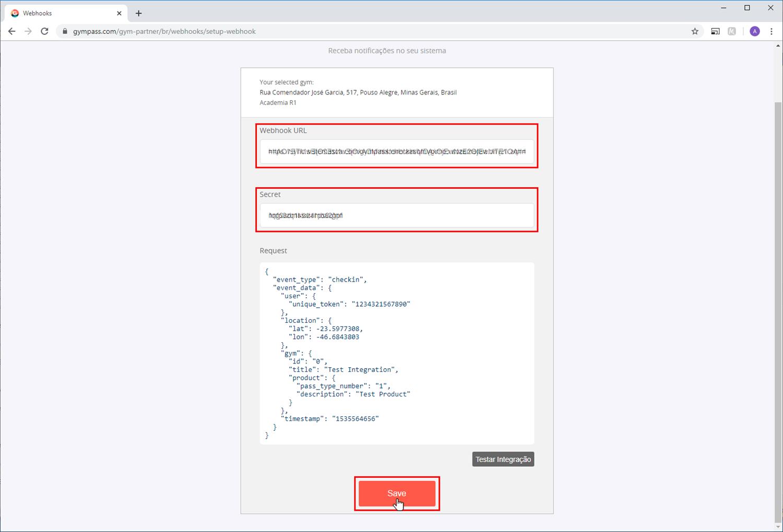
Task: Open Chrome three-dot menu
Action: 772,31
